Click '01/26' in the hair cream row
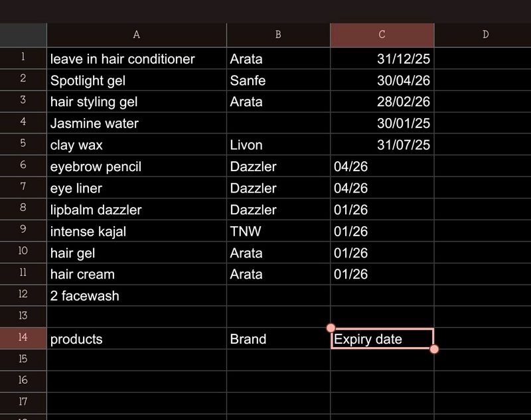Screen dimensions: 531x420 pos(382,274)
